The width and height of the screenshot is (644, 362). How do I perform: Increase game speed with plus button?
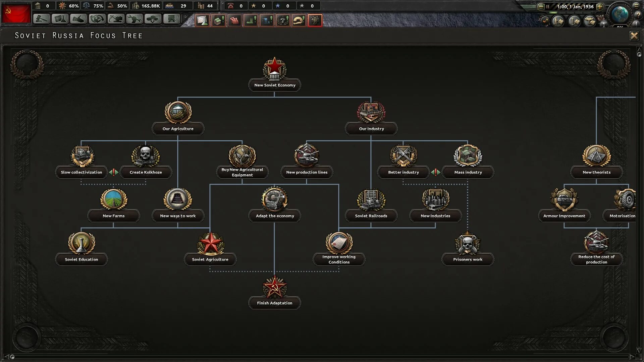click(600, 6)
